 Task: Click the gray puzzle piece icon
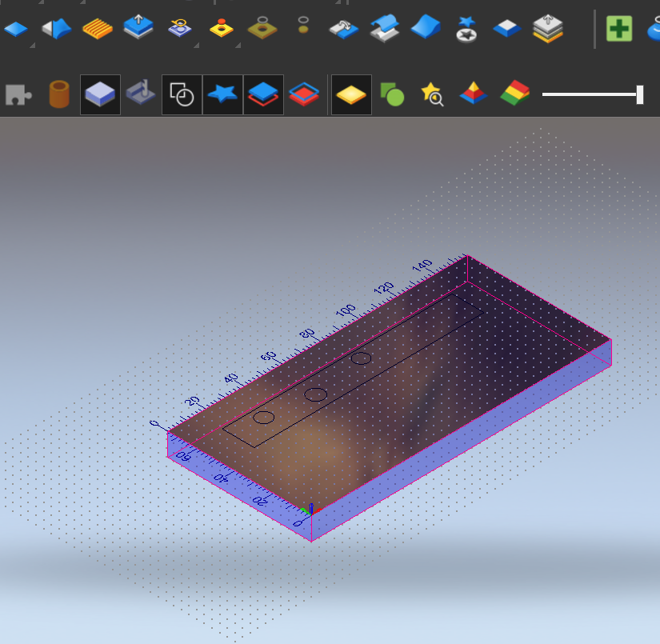(18, 94)
